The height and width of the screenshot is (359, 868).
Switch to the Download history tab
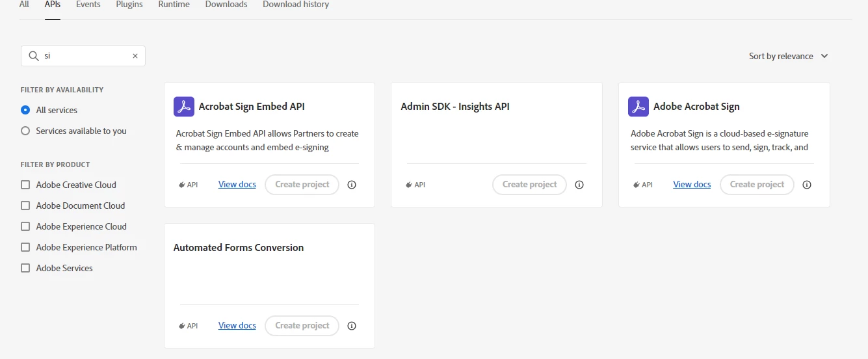coord(296,5)
